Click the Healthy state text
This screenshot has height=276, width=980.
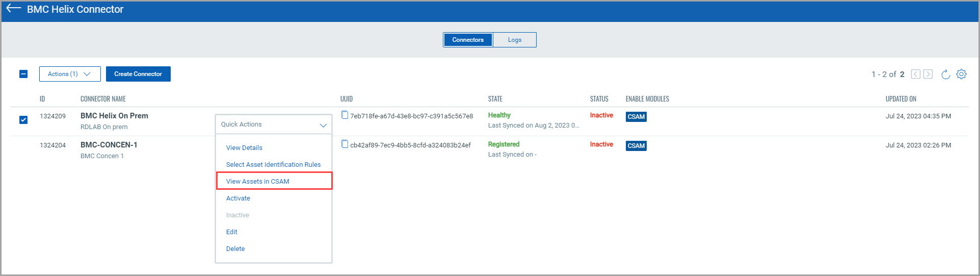coord(499,115)
